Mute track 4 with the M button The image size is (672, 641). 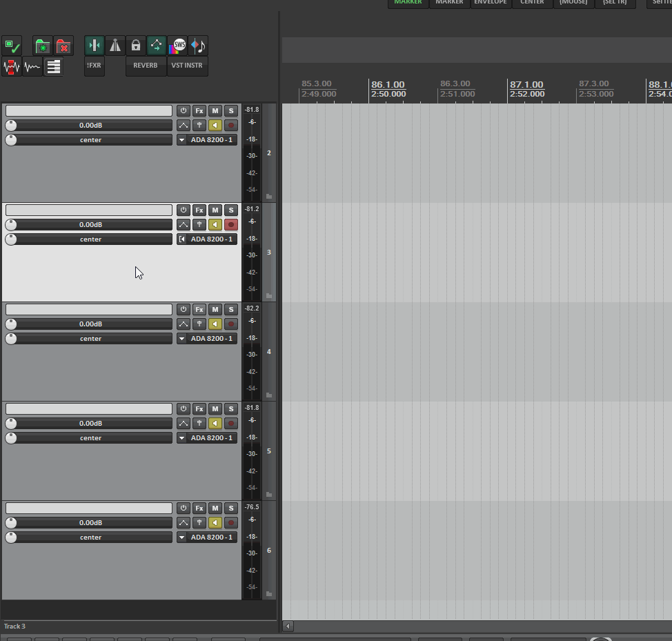point(215,310)
